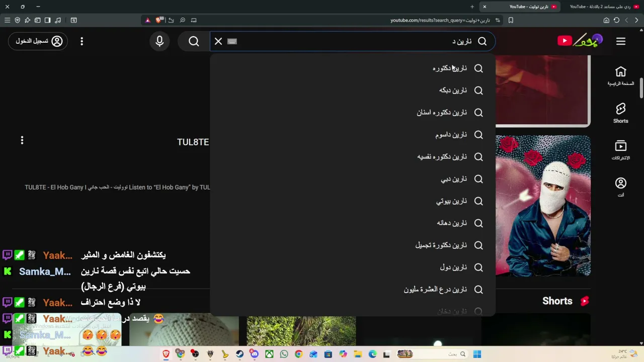Open site settings icon in address bar
The image size is (644, 362).
point(498,20)
